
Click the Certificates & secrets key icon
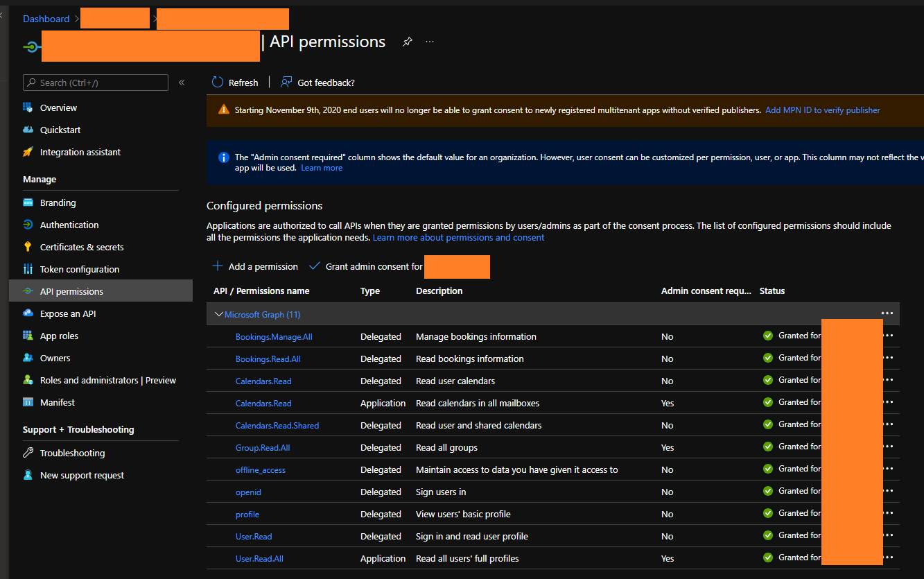point(28,247)
